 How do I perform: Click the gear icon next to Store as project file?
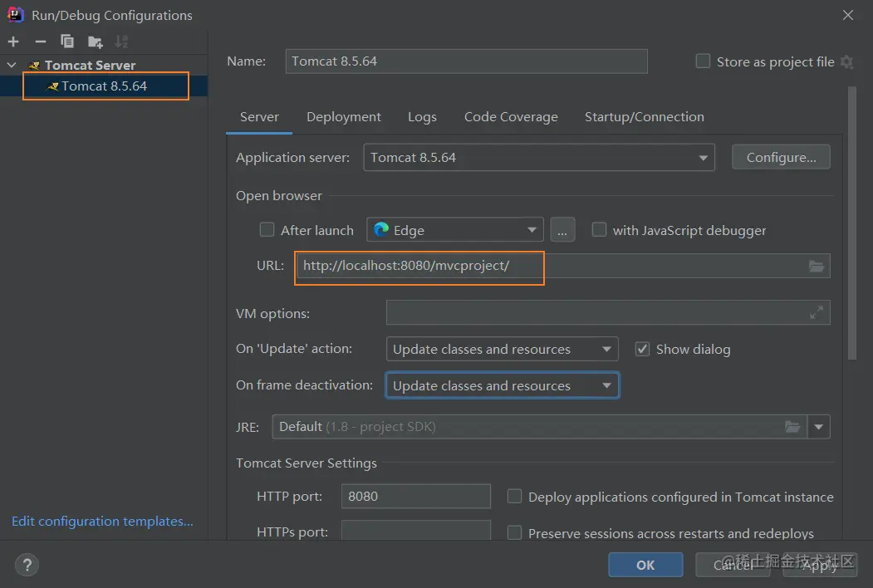point(846,61)
